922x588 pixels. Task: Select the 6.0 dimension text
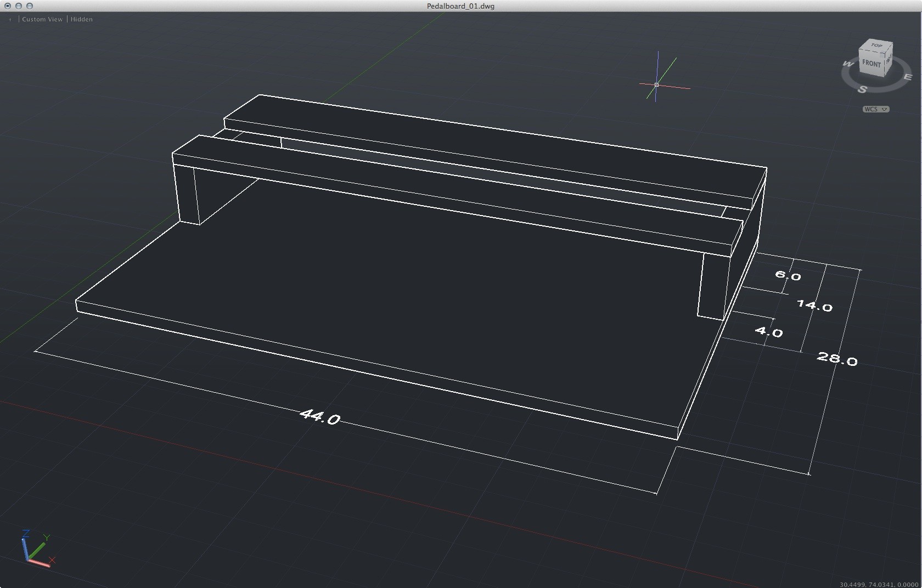coord(788,275)
